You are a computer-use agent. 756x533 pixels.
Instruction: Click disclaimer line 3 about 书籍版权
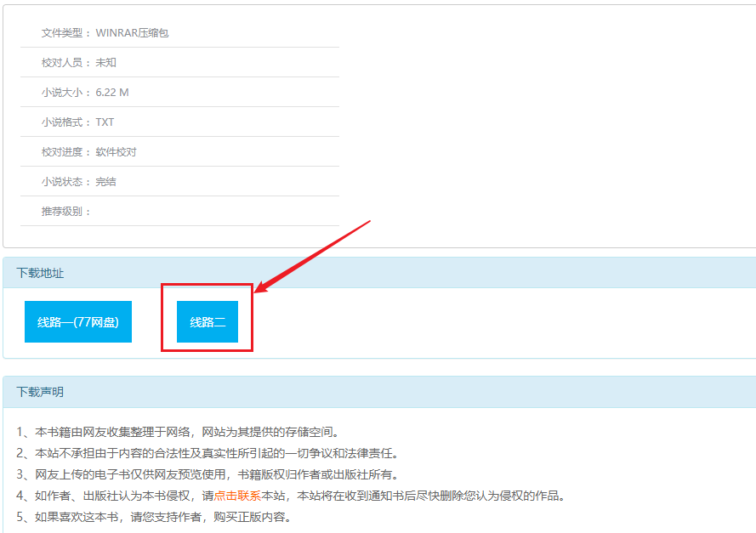pyautogui.click(x=207, y=474)
